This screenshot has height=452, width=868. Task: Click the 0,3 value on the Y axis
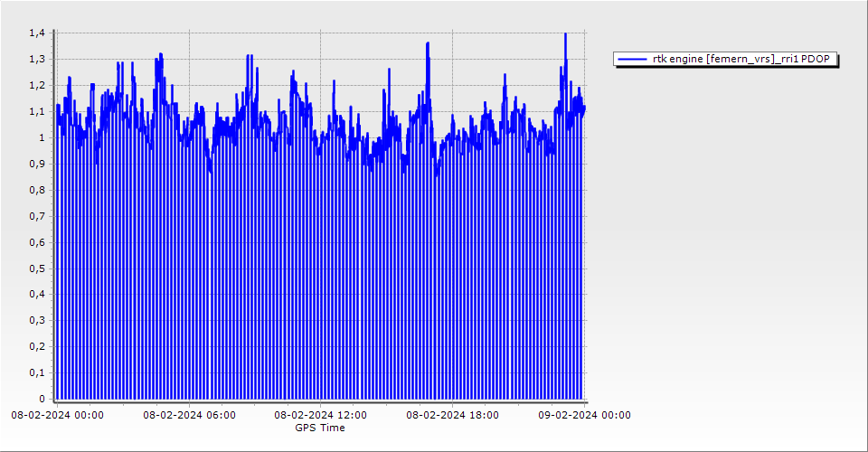[x=37, y=321]
